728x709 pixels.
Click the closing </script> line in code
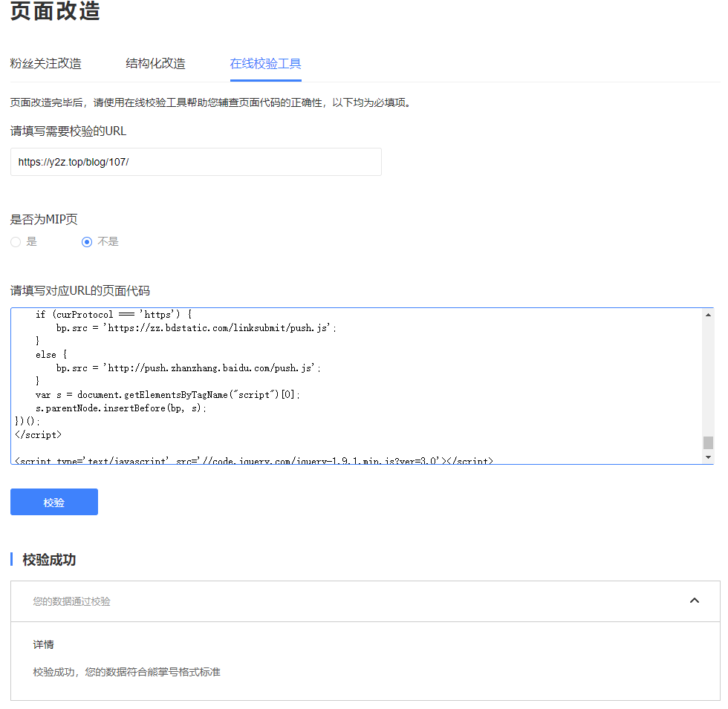[38, 435]
